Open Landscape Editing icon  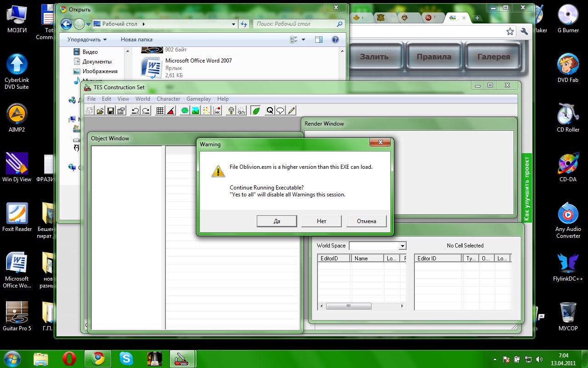tap(195, 110)
